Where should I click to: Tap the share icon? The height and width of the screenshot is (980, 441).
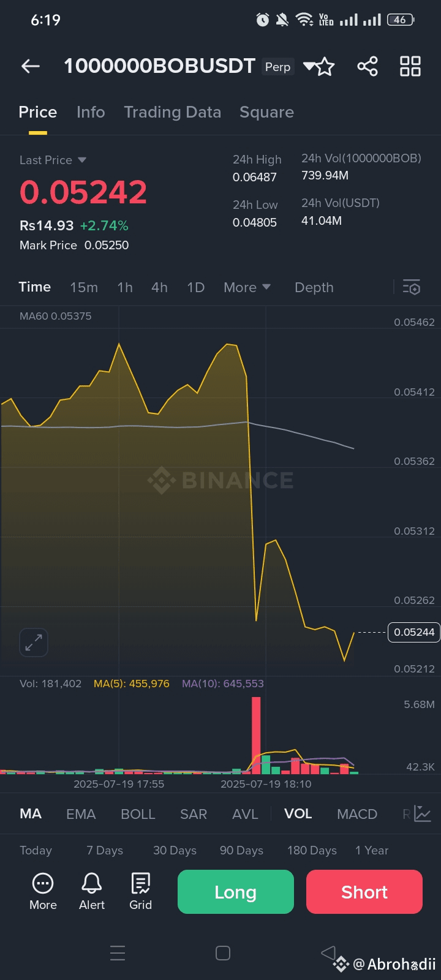click(367, 66)
